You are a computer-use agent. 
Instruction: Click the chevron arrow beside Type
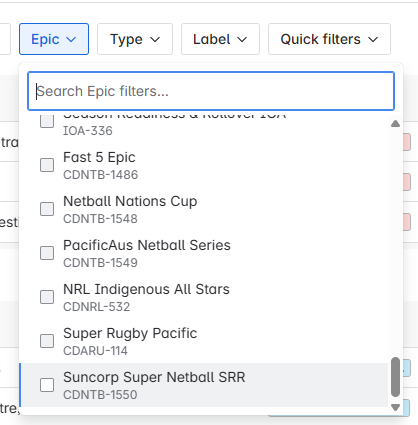point(155,40)
